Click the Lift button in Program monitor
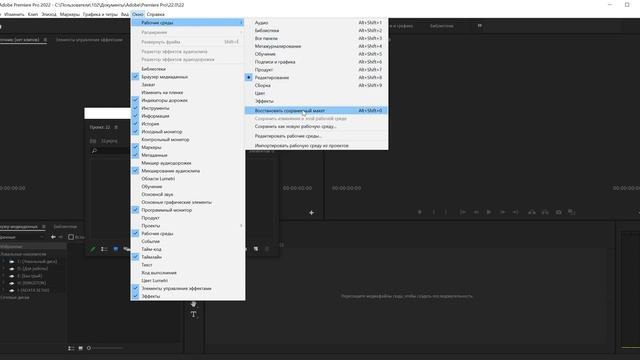This screenshot has width=640, height=360. point(532,212)
